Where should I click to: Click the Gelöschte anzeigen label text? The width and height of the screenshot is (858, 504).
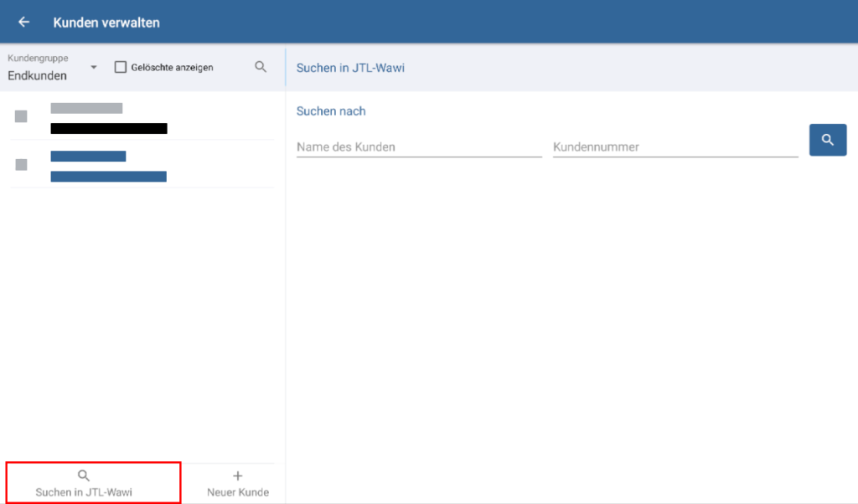(x=172, y=67)
